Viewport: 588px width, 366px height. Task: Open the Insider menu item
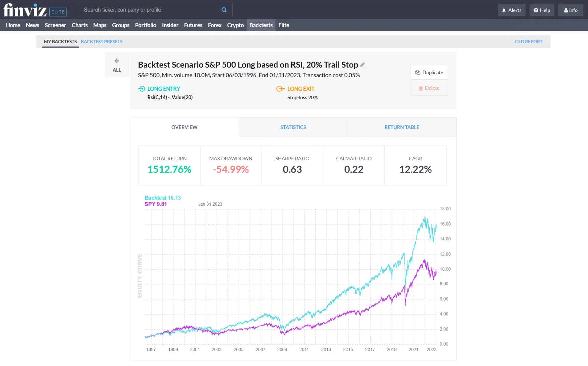170,25
